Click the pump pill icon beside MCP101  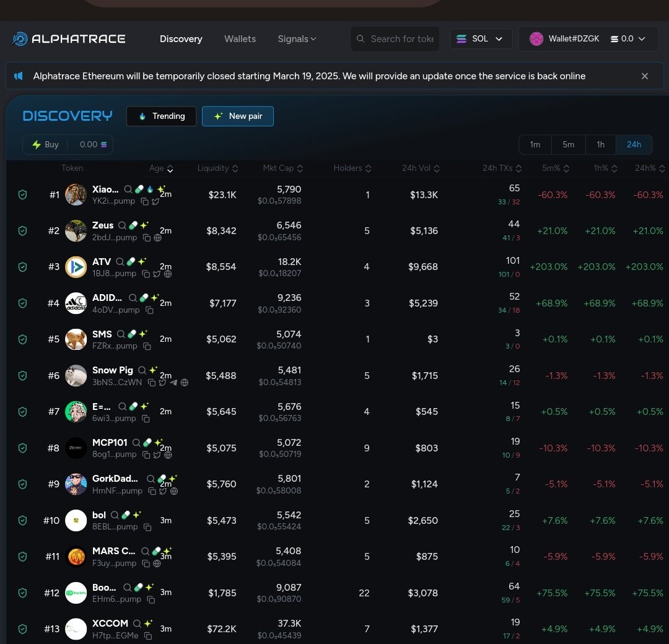[147, 443]
